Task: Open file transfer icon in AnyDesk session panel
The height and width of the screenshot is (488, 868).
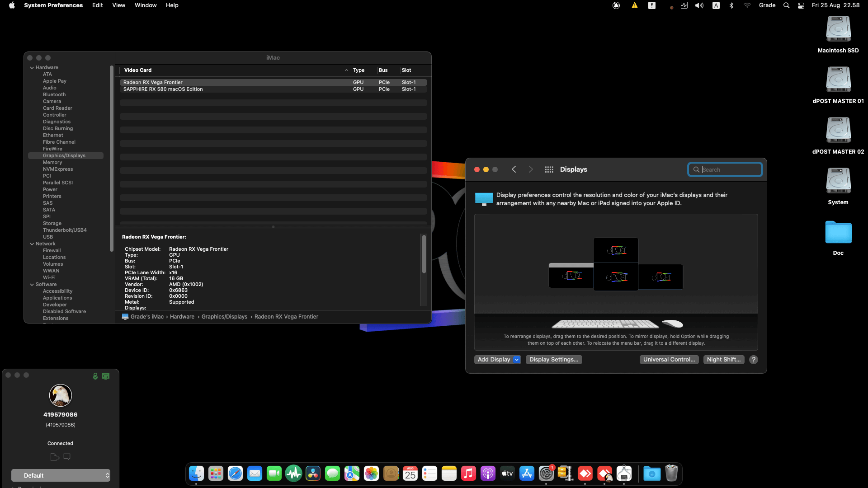Action: coord(55,457)
